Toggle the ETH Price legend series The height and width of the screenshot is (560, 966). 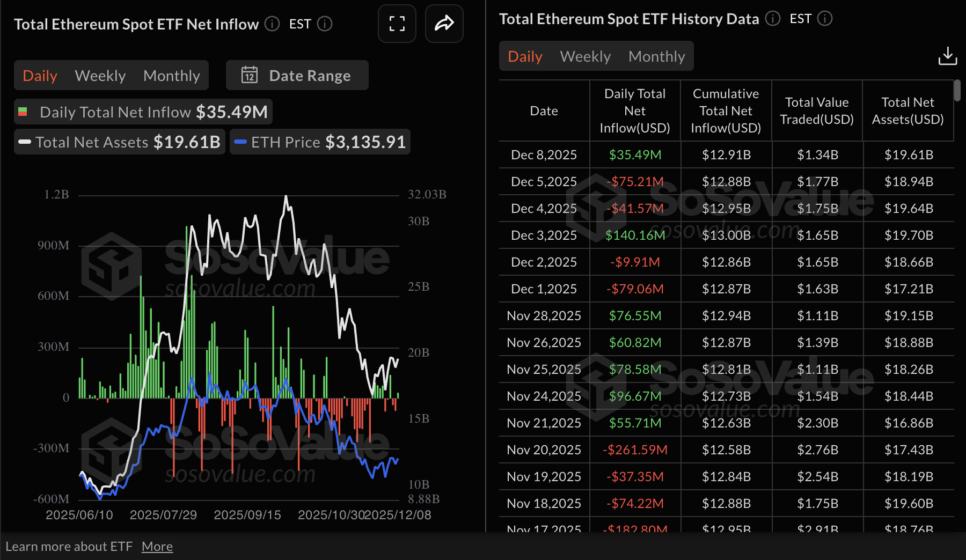click(319, 142)
